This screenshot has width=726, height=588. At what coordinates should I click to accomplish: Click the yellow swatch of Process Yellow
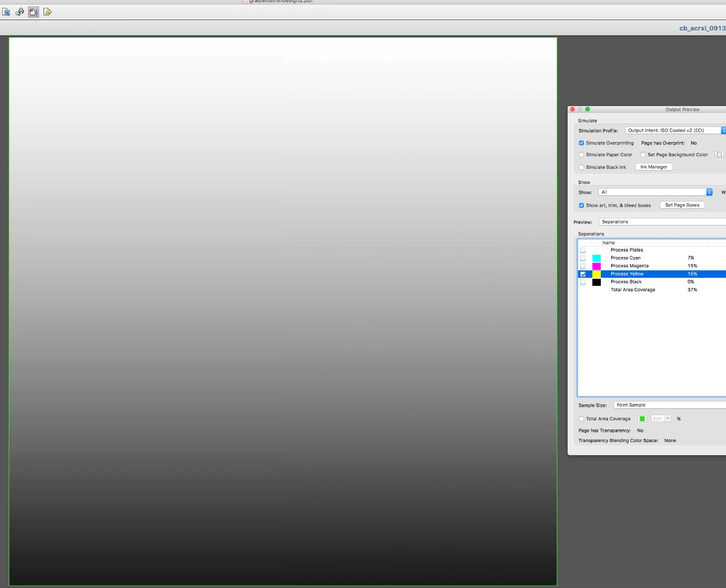coord(596,274)
